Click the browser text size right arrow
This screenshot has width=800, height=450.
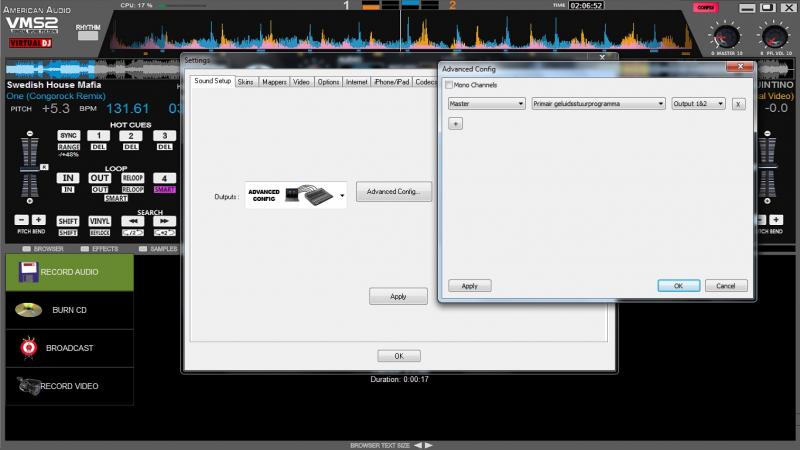(x=429, y=445)
